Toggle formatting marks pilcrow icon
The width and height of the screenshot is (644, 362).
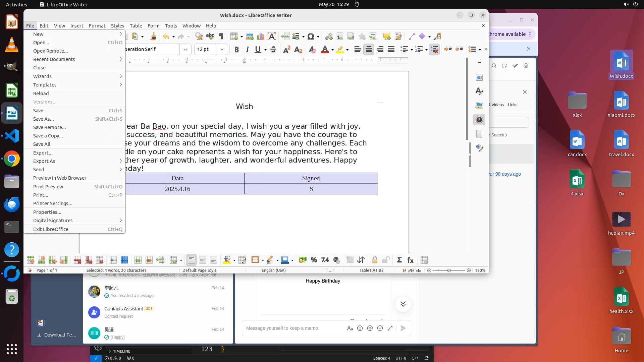(x=221, y=37)
